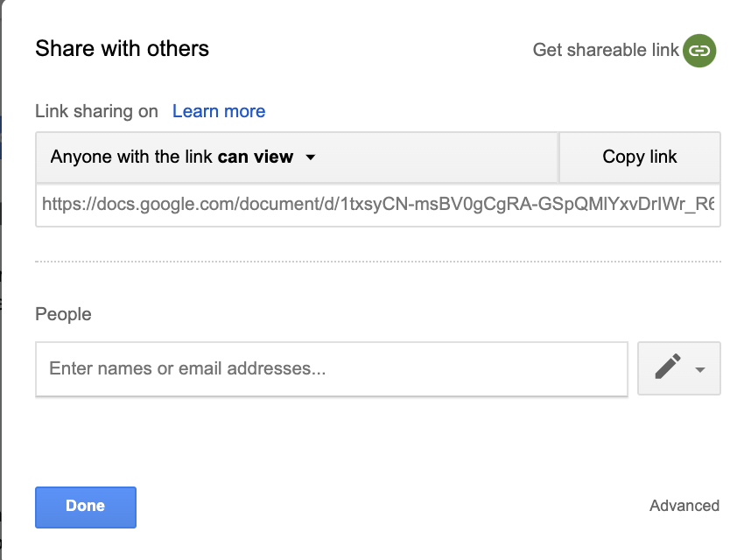Image resolution: width=744 pixels, height=560 pixels.
Task: Click the green chain link icon
Action: click(699, 50)
